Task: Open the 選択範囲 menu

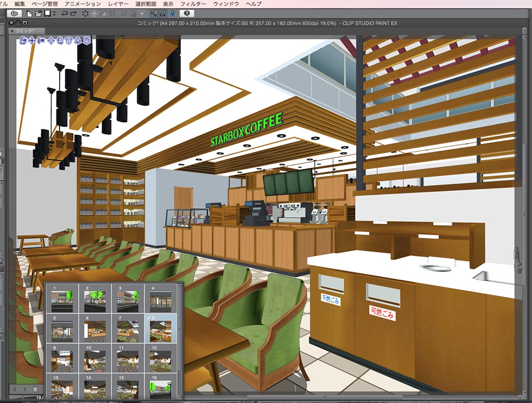Action: click(x=146, y=4)
